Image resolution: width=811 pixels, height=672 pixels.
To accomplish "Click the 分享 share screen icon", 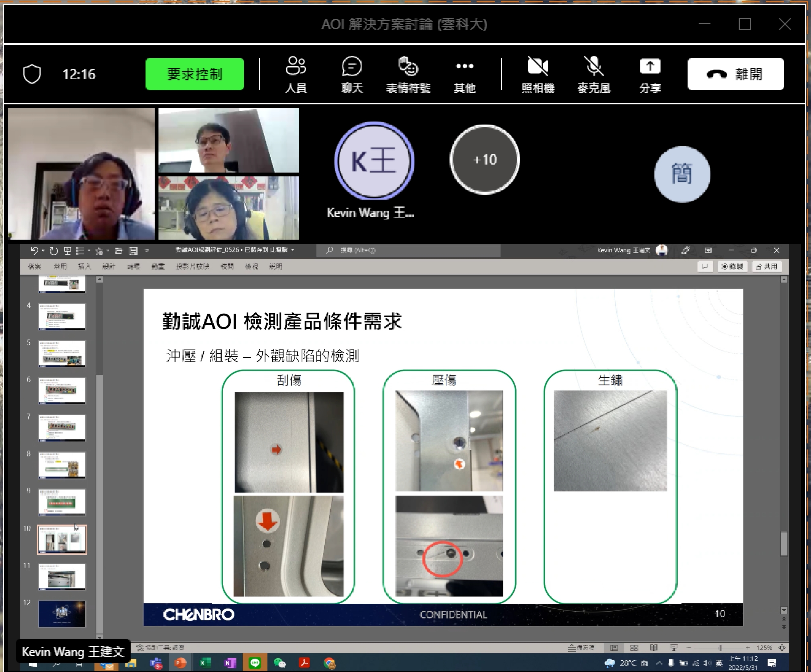I will pyautogui.click(x=650, y=75).
